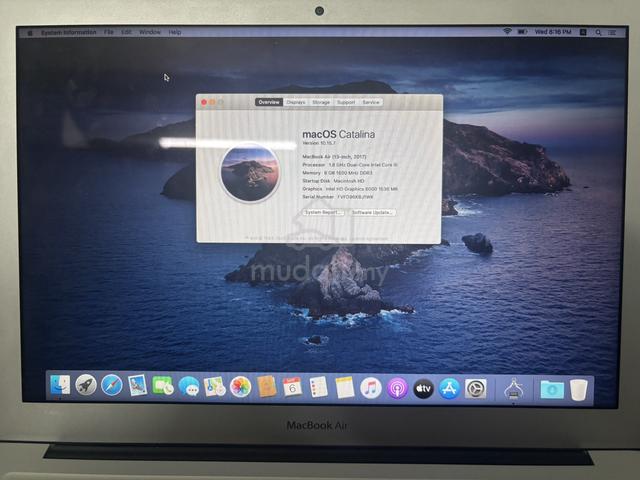Screen dimensions: 640x480
Task: Open Podcasts purple icon in dock
Action: tap(397, 388)
